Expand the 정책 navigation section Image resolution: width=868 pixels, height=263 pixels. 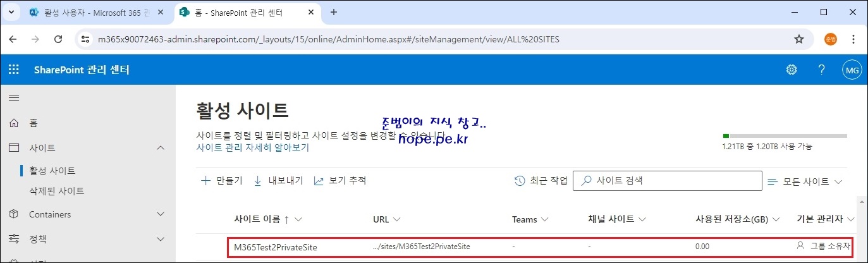[161, 239]
